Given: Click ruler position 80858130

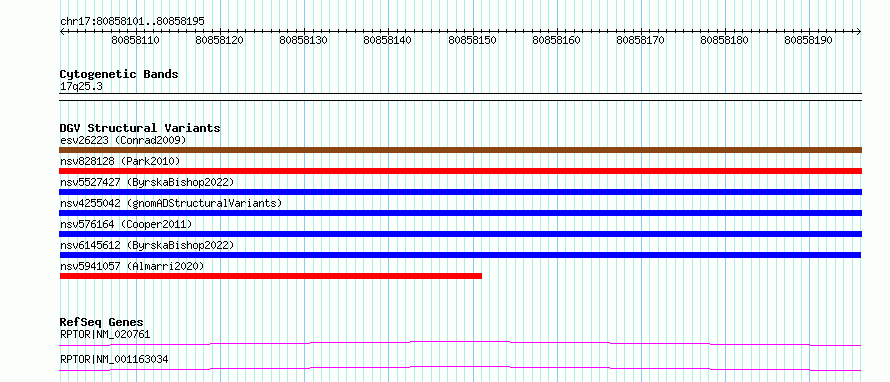Looking at the screenshot, I should click(304, 40).
